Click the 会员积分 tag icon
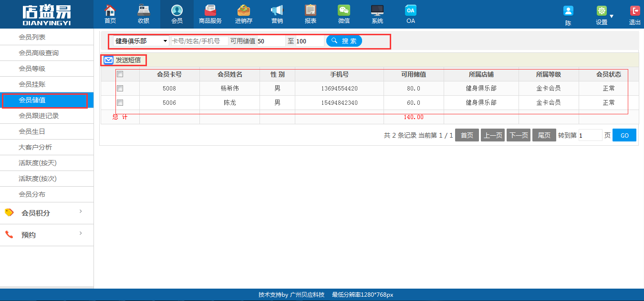 pos(9,212)
